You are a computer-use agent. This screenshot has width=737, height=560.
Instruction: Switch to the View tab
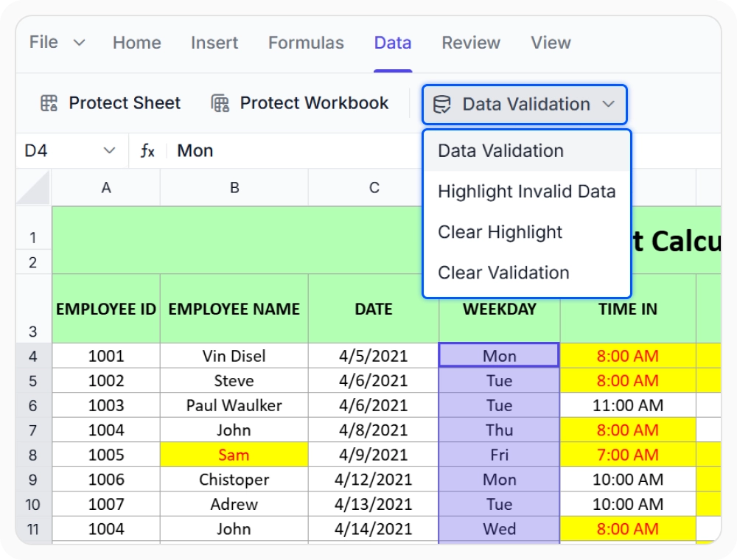[x=551, y=43]
